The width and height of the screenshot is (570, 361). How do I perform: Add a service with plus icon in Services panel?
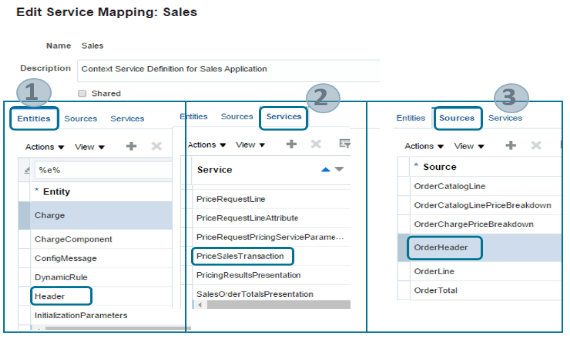(291, 144)
